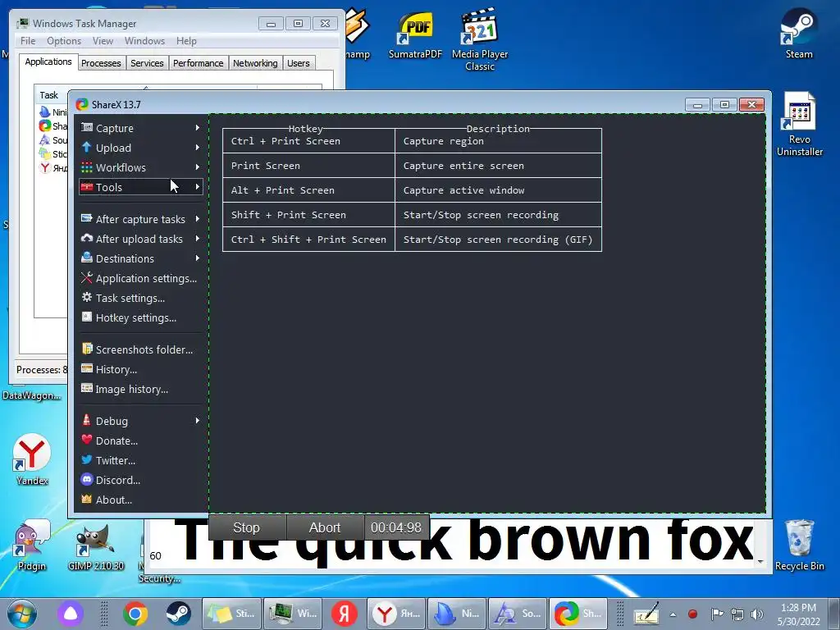Open Task Manager's Windows menu
Image resolution: width=840 pixels, height=630 pixels.
(144, 41)
